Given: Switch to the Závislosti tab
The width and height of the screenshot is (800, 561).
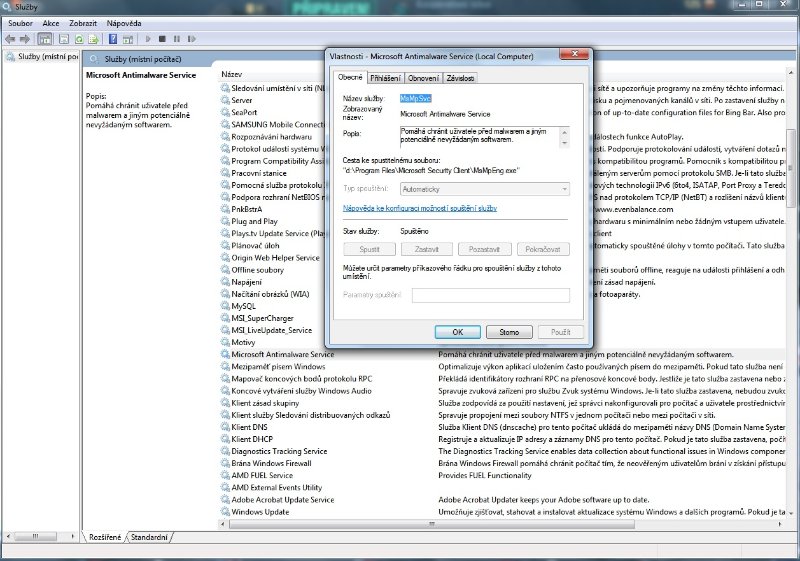Looking at the screenshot, I should pos(460,78).
